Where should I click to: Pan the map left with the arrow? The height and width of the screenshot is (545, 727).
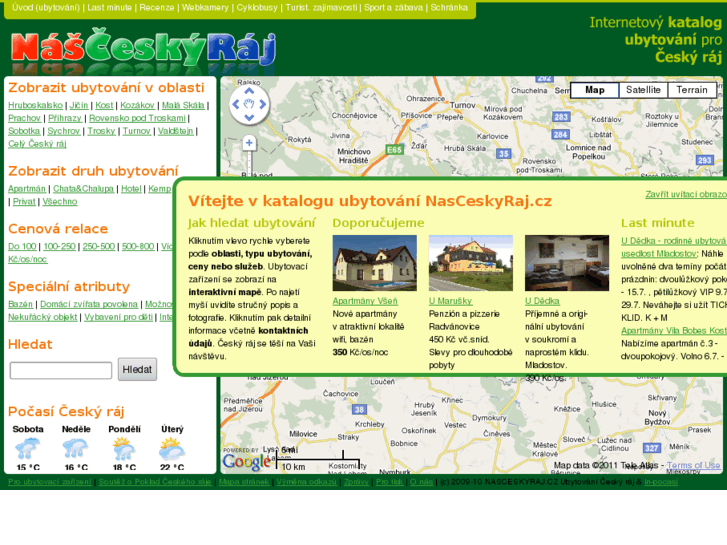[236, 104]
